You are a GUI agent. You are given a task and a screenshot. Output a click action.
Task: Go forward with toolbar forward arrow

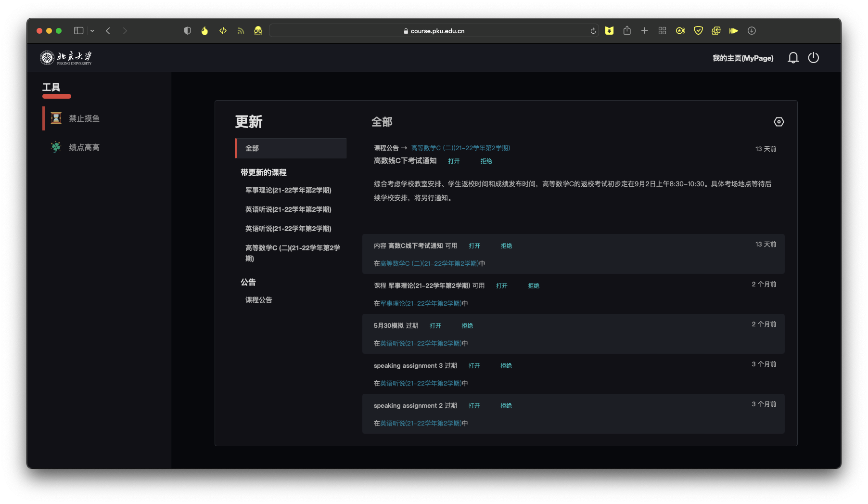click(x=125, y=31)
